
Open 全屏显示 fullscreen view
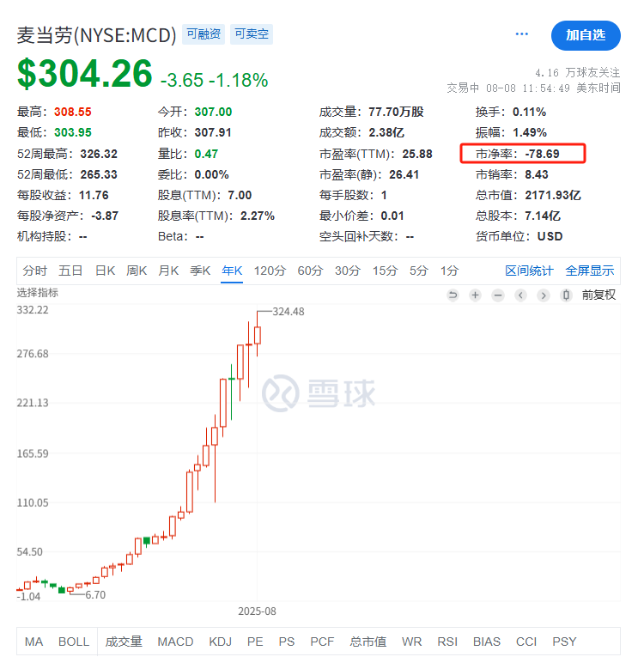coord(589,271)
